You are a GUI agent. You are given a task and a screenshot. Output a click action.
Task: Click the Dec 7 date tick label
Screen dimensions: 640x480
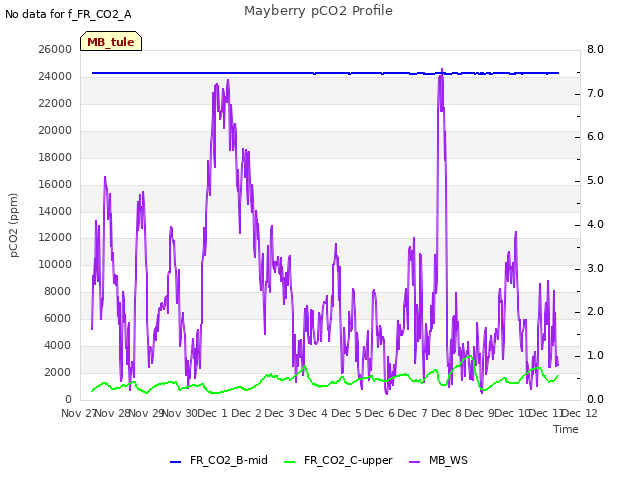[413, 413]
